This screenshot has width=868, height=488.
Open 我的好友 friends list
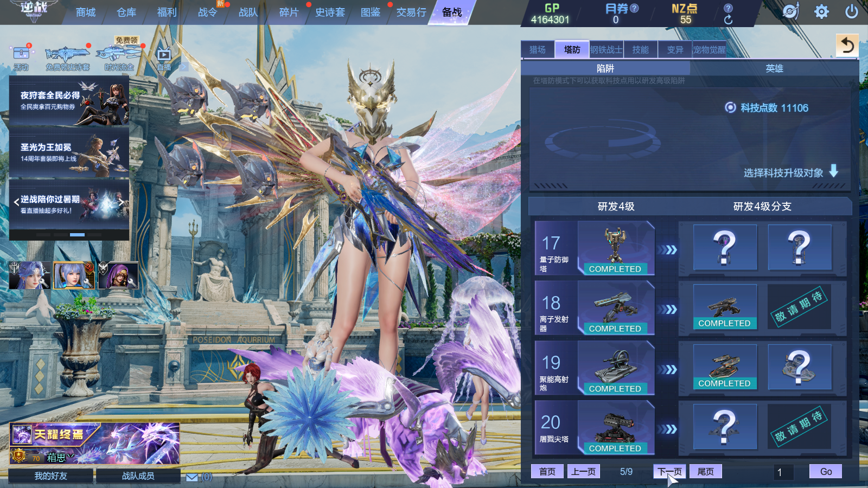[x=51, y=476]
